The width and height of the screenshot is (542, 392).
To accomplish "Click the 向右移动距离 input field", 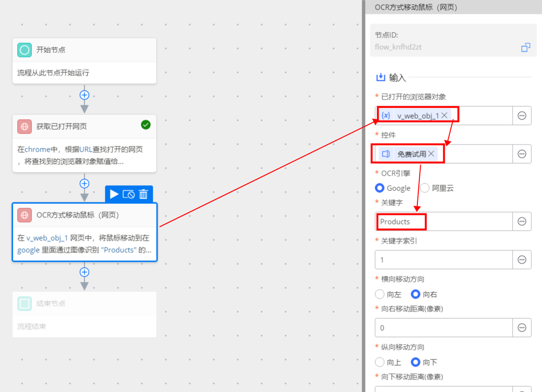I will tap(444, 328).
